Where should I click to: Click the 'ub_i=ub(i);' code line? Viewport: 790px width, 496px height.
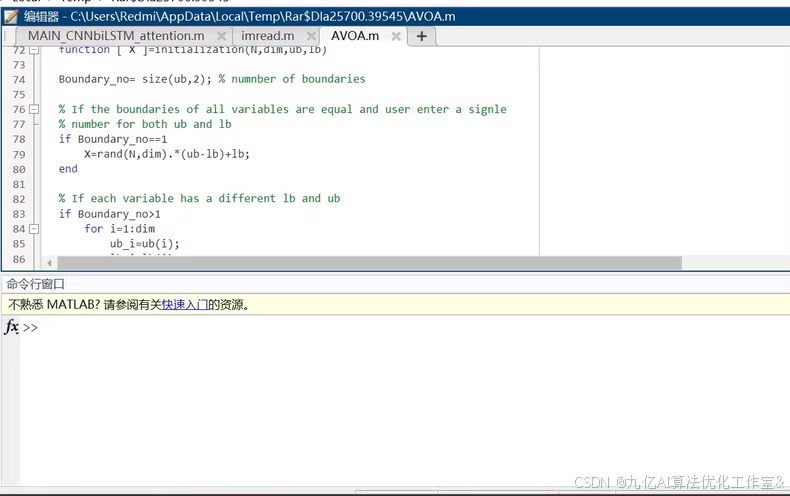(x=145, y=244)
